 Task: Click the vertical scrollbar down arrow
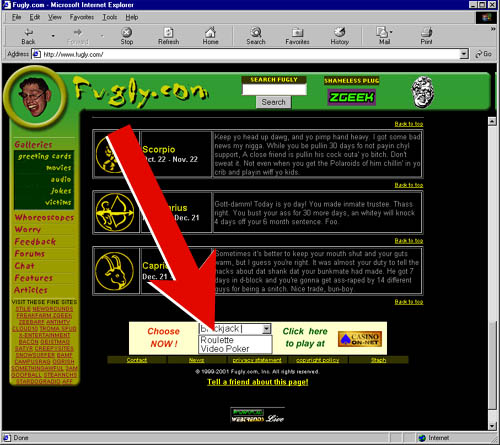click(x=492, y=426)
